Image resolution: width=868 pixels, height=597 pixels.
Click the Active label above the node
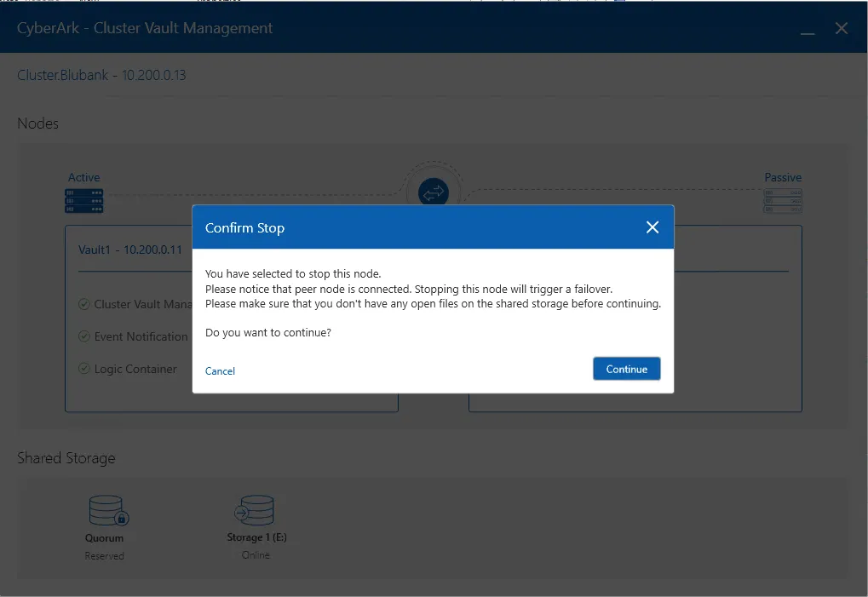[83, 177]
